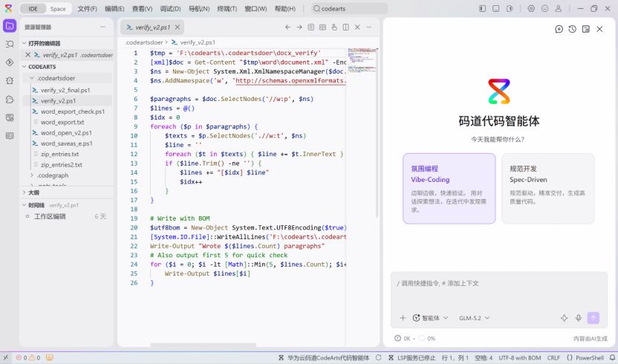Add context with plus icon in chat box

(x=403, y=318)
